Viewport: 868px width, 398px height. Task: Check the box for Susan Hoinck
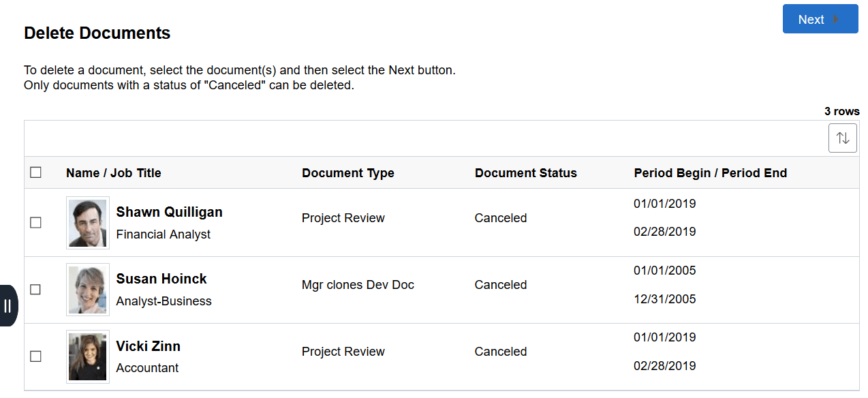click(x=36, y=290)
